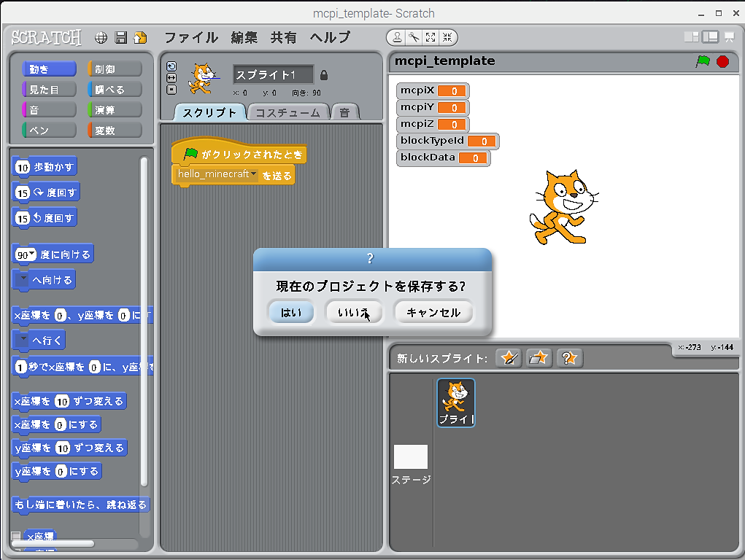Click はい to save the project
The width and height of the screenshot is (745, 560).
(x=291, y=312)
